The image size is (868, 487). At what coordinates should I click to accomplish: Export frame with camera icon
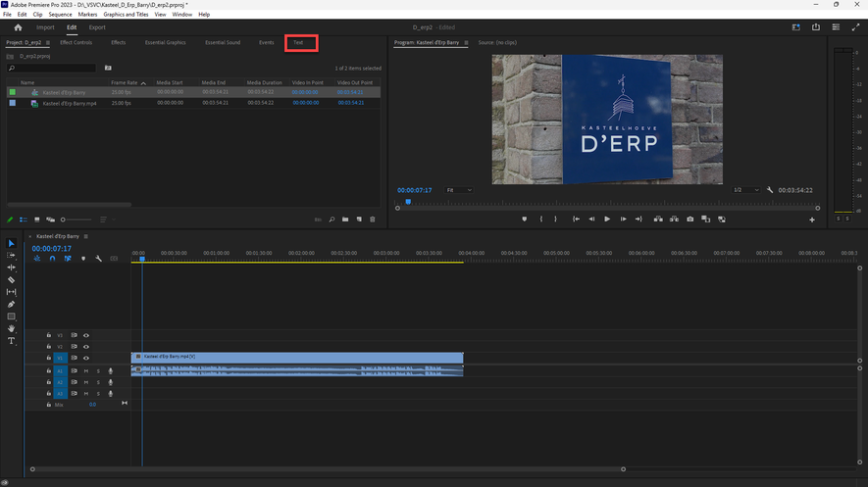tap(690, 219)
